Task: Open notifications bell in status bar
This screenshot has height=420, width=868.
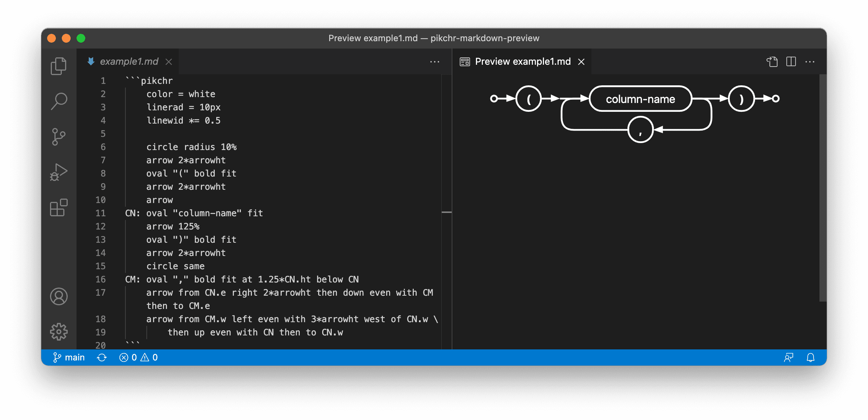Action: pos(811,357)
